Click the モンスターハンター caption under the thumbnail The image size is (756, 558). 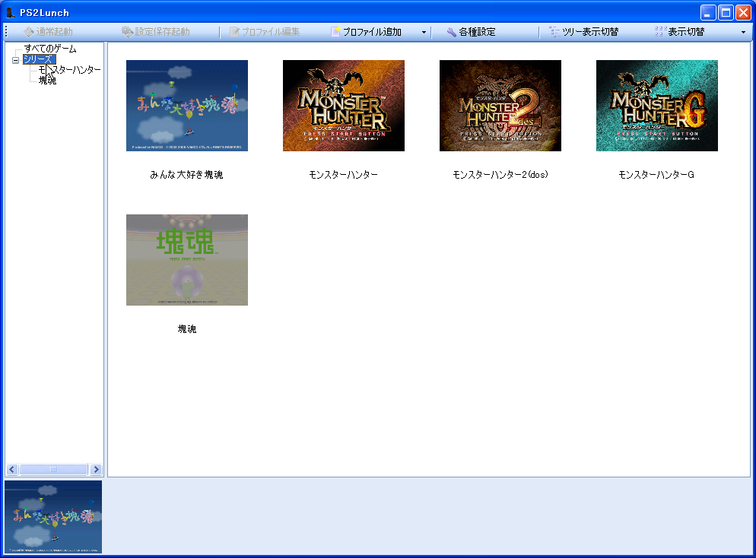click(343, 175)
